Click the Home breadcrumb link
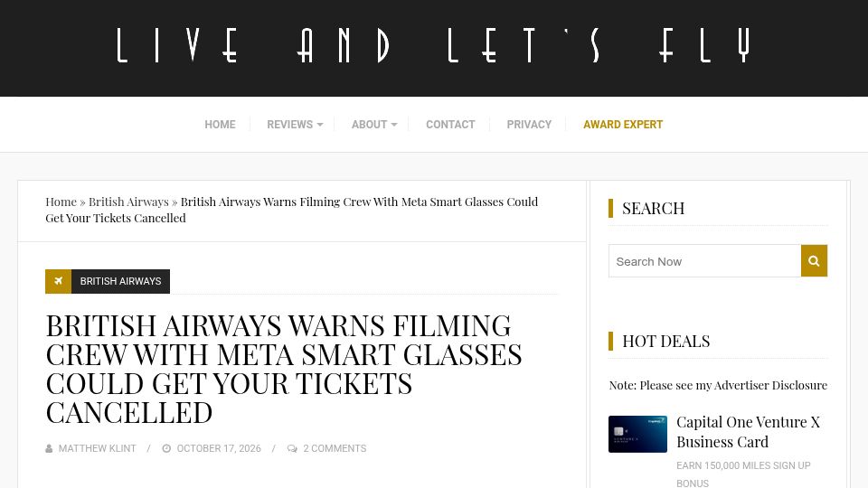868x488 pixels. (61, 202)
